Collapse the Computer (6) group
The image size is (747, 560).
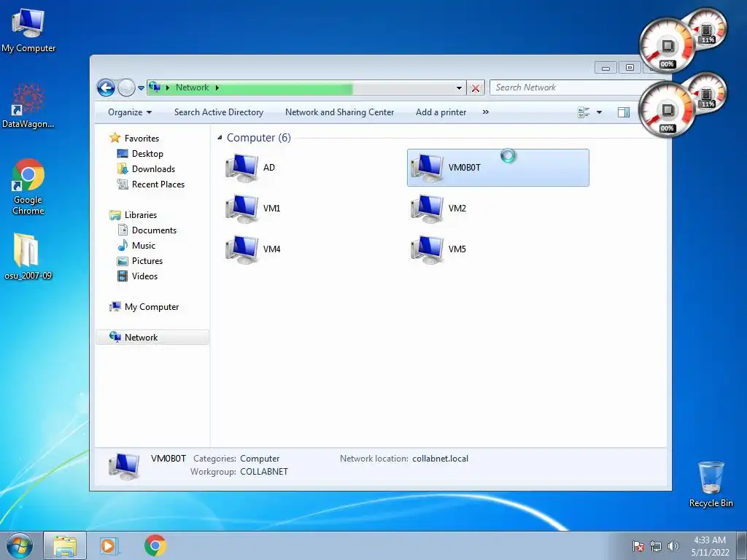click(220, 138)
